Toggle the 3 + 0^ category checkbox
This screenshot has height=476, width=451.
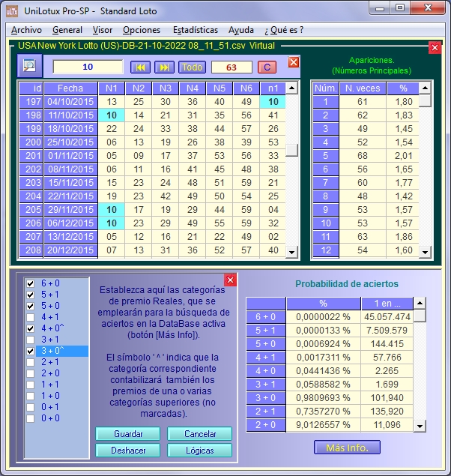31,352
